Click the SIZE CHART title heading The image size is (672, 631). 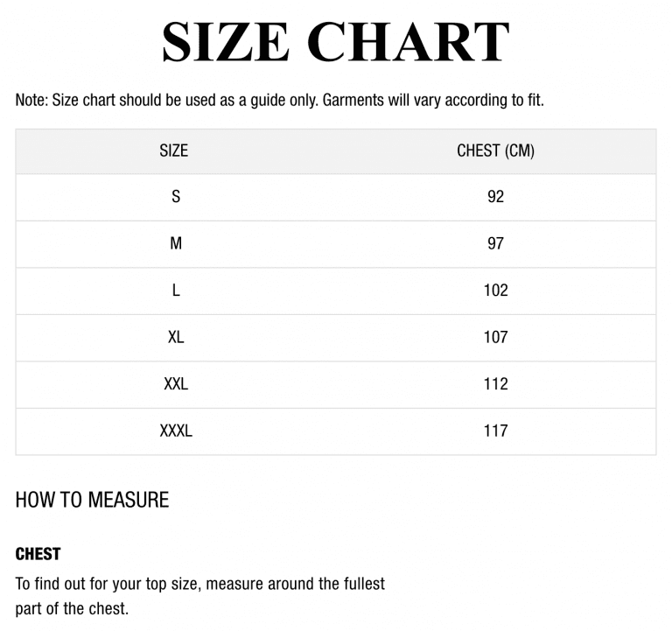335,41
